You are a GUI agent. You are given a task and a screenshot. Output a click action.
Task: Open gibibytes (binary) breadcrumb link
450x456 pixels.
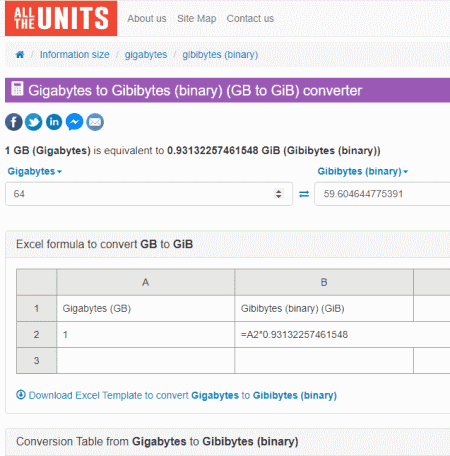pyautogui.click(x=220, y=55)
